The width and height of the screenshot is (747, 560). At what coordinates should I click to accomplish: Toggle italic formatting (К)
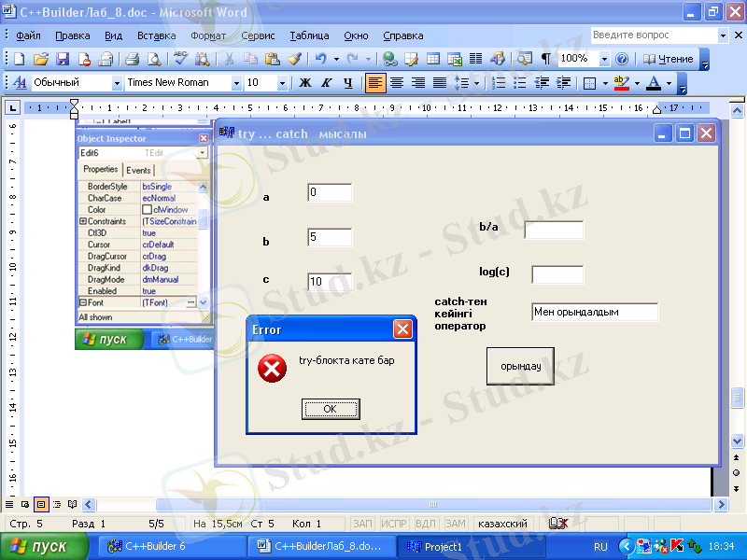(x=326, y=83)
